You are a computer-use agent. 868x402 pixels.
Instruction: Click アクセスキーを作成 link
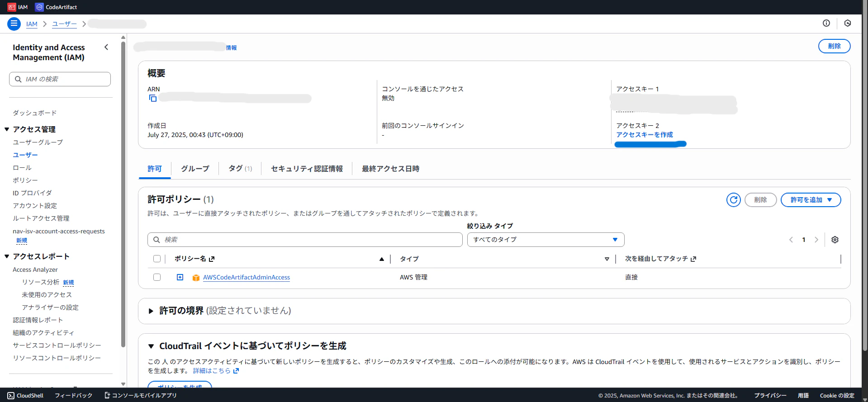644,135
